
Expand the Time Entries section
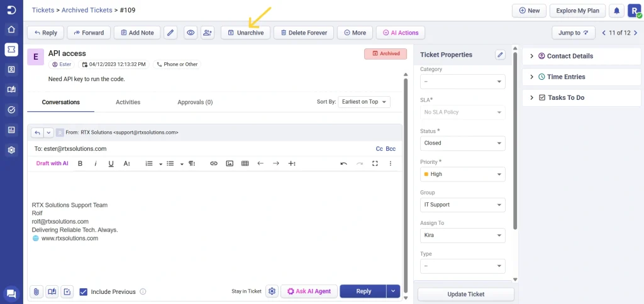582,77
